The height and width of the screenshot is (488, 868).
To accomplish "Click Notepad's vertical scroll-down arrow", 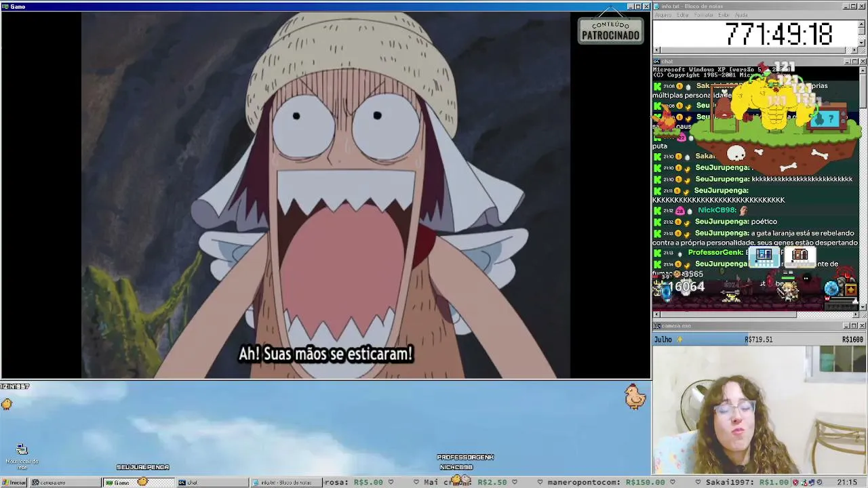I will coord(863,42).
